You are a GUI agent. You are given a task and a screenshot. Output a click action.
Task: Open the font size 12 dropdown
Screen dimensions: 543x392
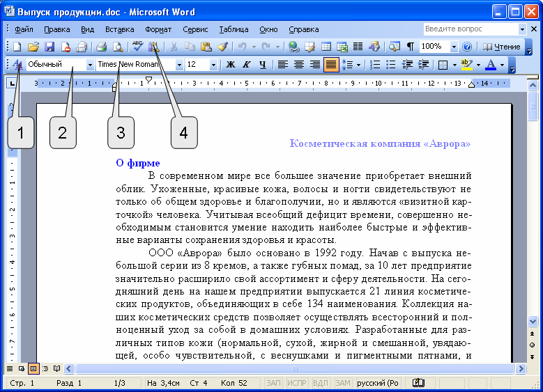pyautogui.click(x=213, y=65)
